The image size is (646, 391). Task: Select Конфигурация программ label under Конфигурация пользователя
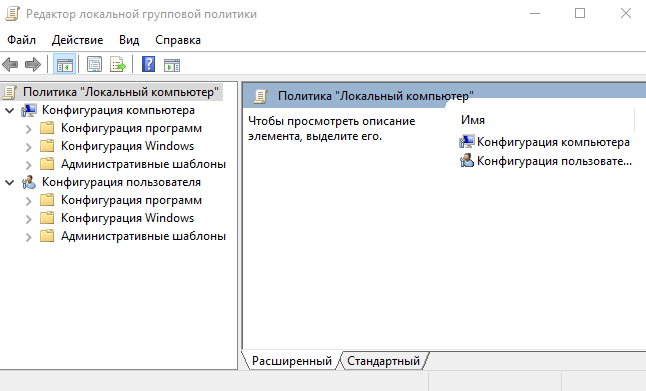131,200
